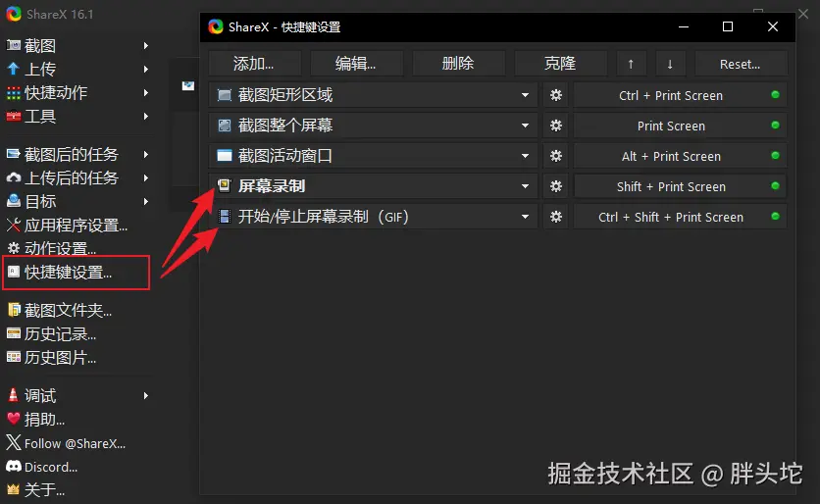
Task: Click the 动作设置 gear icon
Action: [13, 248]
